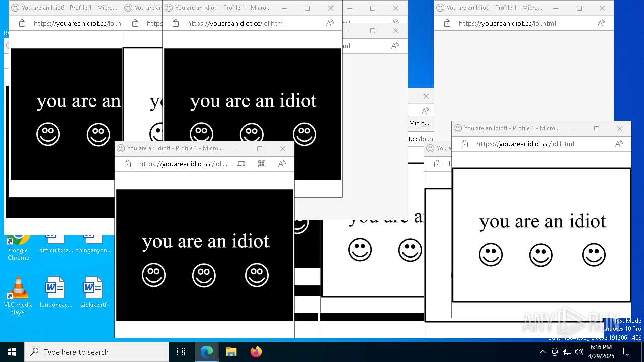Click the taskbar clock showing 6:16 PM
The height and width of the screenshot is (362, 644).
coord(601,352)
